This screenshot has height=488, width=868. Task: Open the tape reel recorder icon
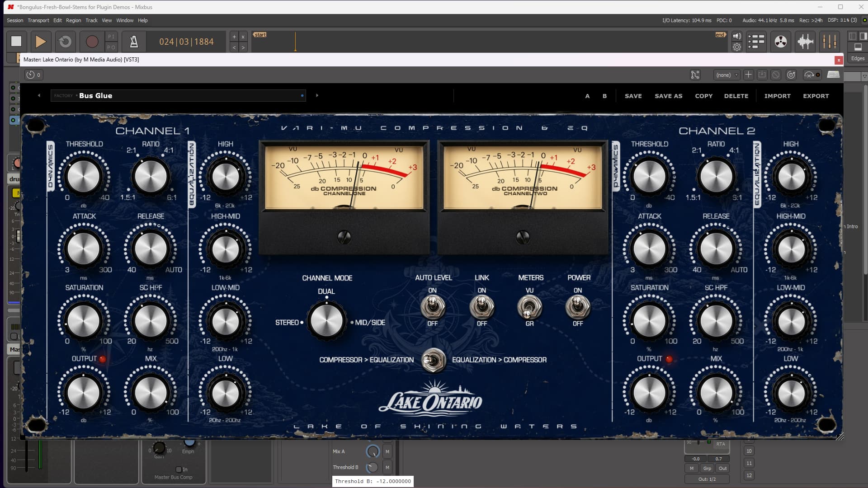781,42
